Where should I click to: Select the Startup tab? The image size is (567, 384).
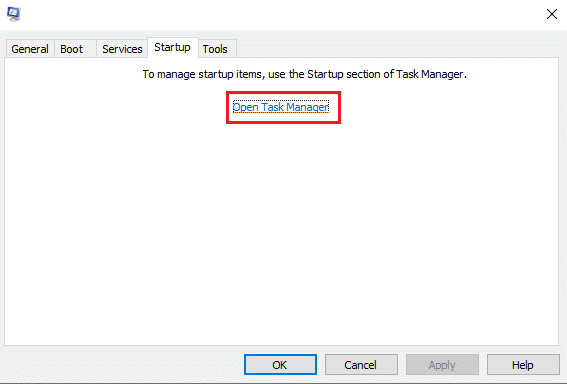(x=172, y=47)
